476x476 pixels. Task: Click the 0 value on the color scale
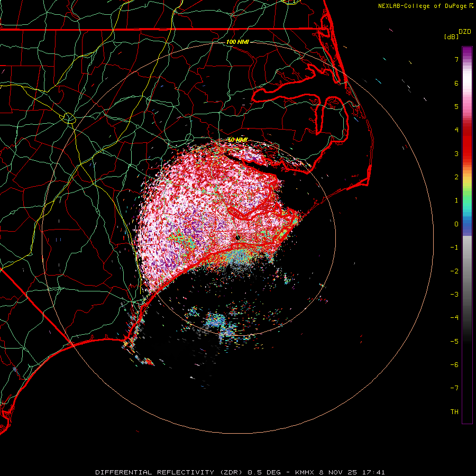pos(456,224)
